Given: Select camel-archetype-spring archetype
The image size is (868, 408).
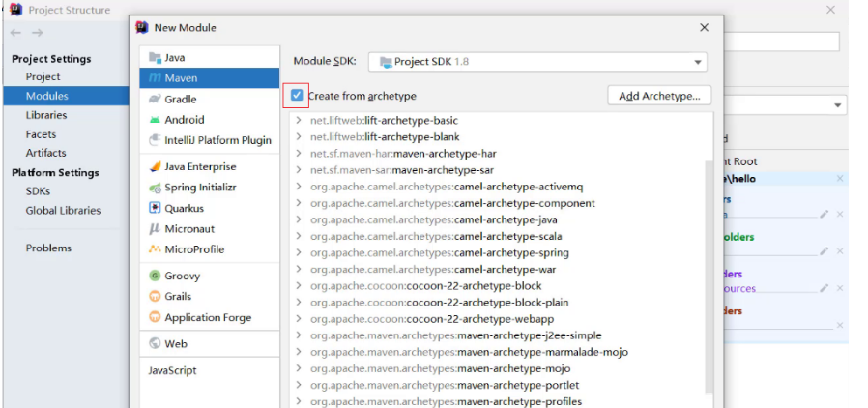Looking at the screenshot, I should 440,253.
